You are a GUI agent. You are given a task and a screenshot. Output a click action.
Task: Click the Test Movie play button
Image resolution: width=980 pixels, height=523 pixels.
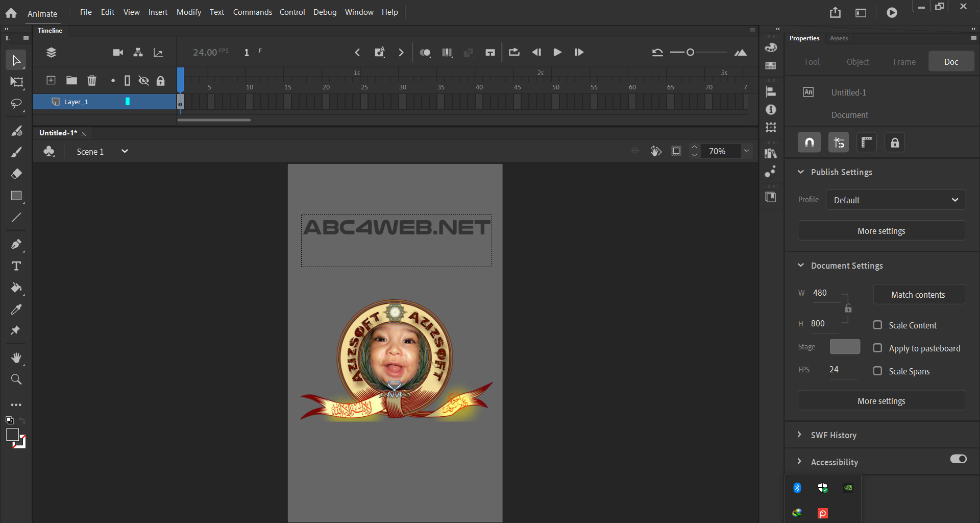coord(892,12)
